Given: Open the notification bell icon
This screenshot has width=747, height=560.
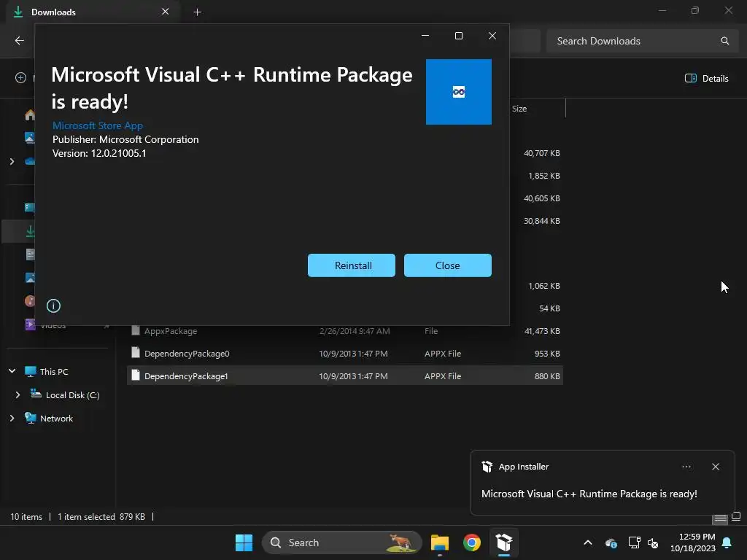Looking at the screenshot, I should 727,542.
